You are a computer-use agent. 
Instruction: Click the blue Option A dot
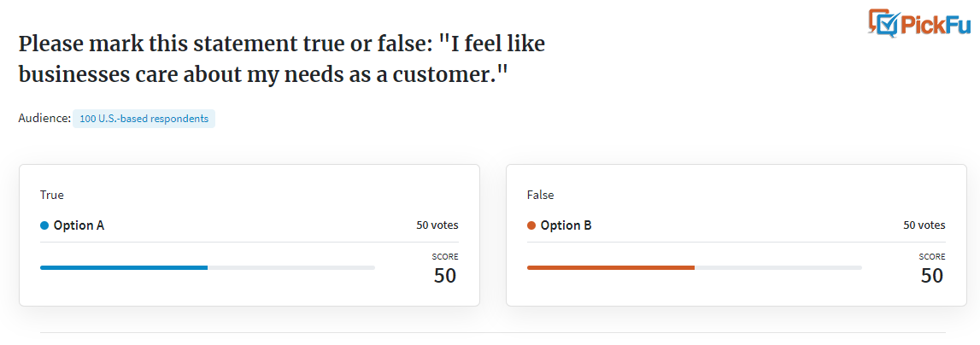click(x=44, y=225)
